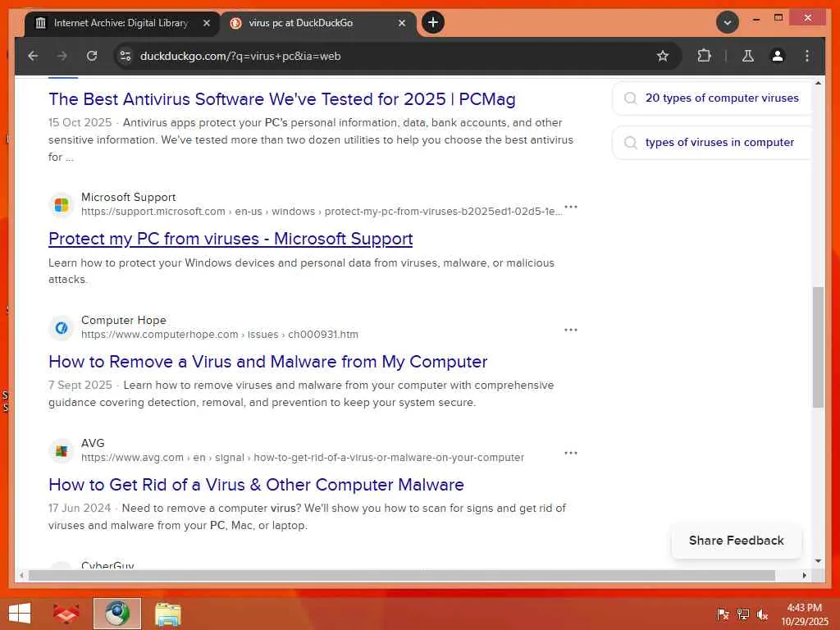Viewport: 840px width, 630px height.
Task: Go back to the previous page
Action: (33, 56)
